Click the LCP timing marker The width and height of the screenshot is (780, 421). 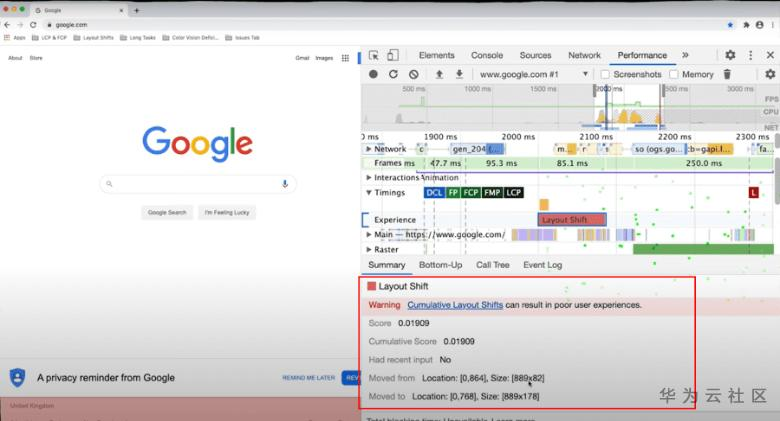click(513, 193)
